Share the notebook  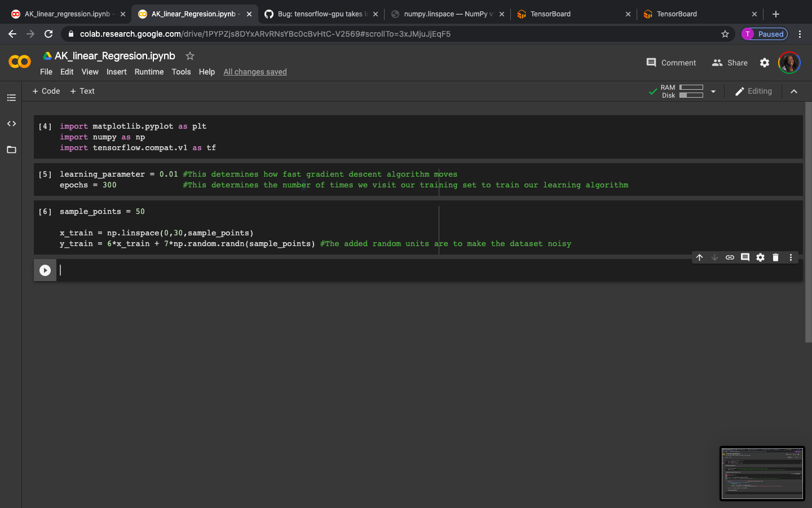(x=729, y=63)
